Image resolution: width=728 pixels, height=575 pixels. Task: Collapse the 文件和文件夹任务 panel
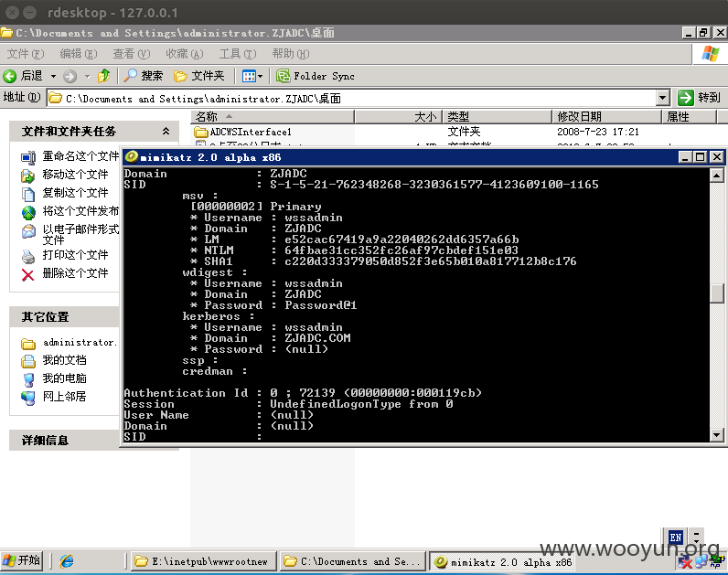166,132
